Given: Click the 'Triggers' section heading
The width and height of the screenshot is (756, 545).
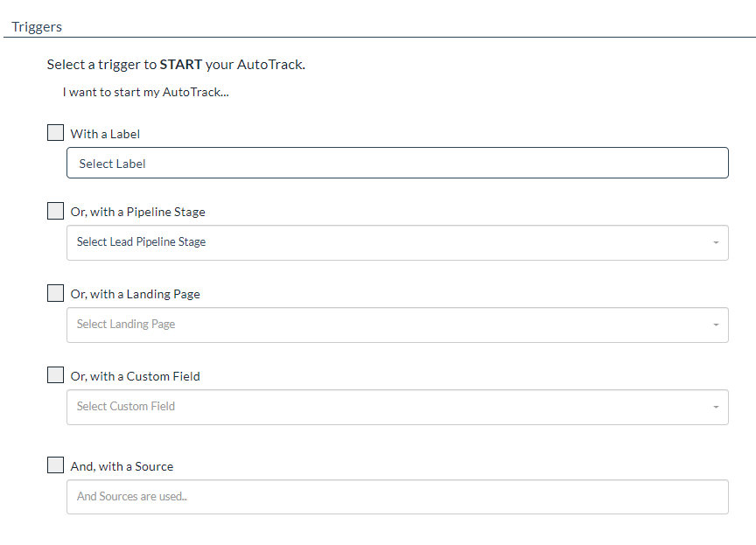Looking at the screenshot, I should (37, 26).
